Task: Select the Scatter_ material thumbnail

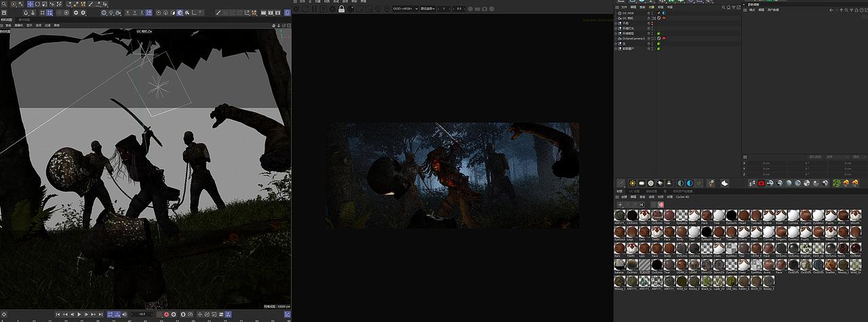Action: coord(831,265)
